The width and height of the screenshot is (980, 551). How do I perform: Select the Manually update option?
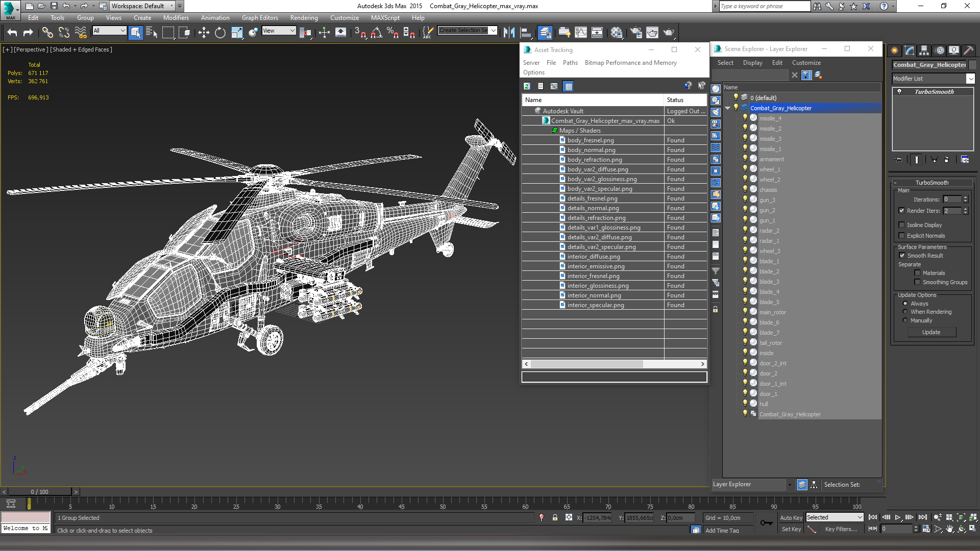pyautogui.click(x=905, y=320)
